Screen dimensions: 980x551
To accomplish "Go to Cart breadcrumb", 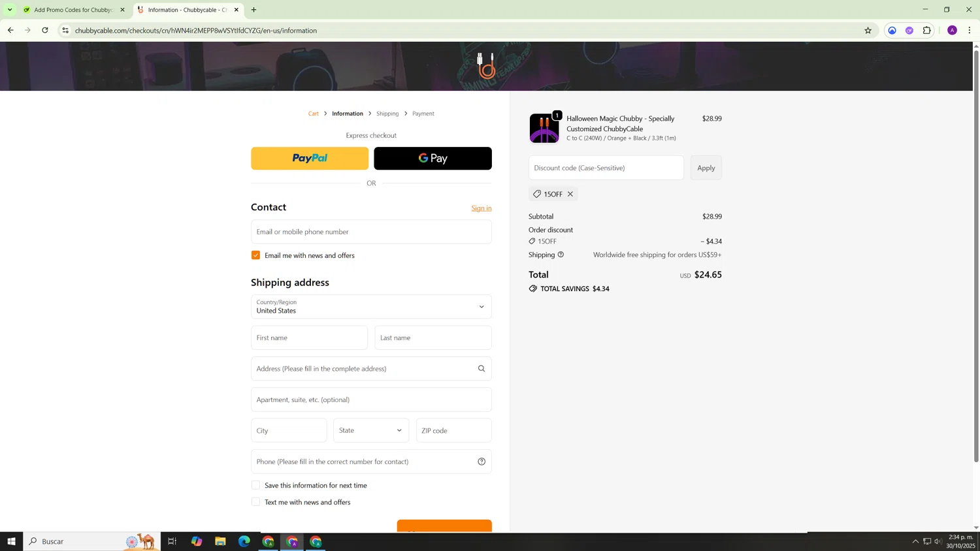I will click(314, 114).
